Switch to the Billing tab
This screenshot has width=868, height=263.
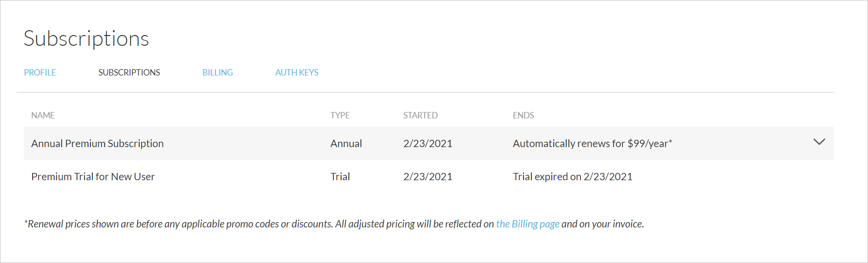[217, 73]
